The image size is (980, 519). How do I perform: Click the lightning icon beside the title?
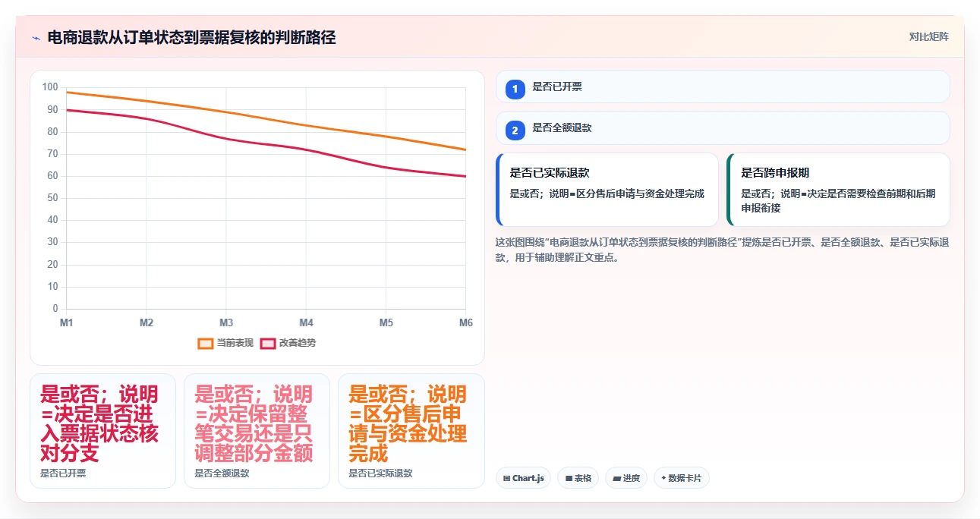[x=36, y=37]
